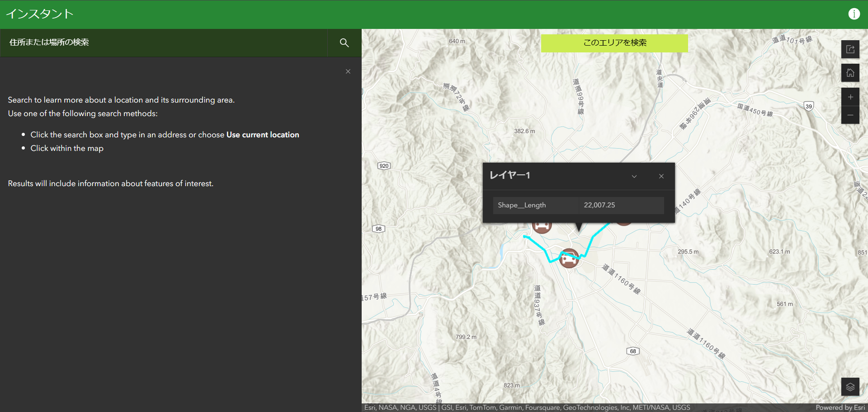This screenshot has height=412, width=868.
Task: Collapse the レイヤー1 popup with its chevron
Action: tap(634, 176)
